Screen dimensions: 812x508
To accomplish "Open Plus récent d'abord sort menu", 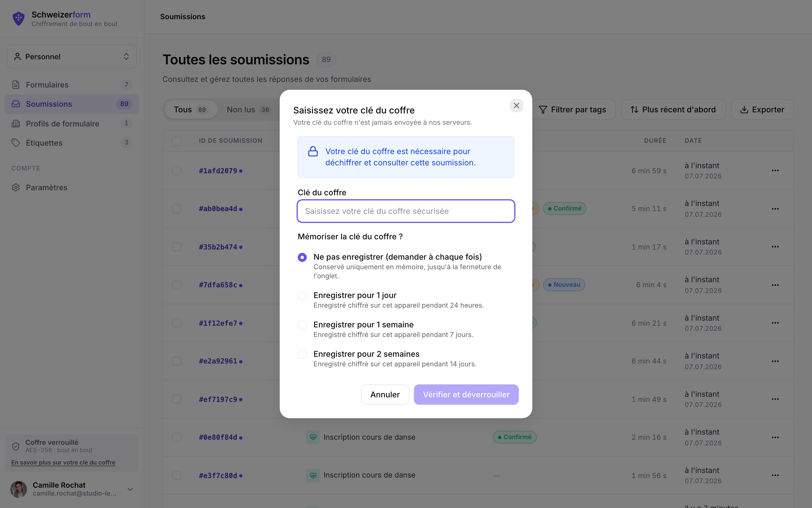I will click(x=673, y=110).
